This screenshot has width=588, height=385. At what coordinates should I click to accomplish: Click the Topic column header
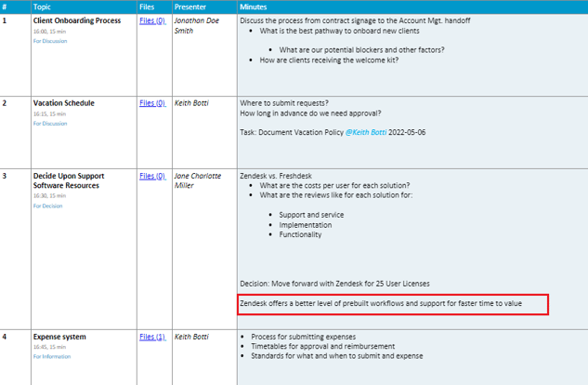coord(42,7)
